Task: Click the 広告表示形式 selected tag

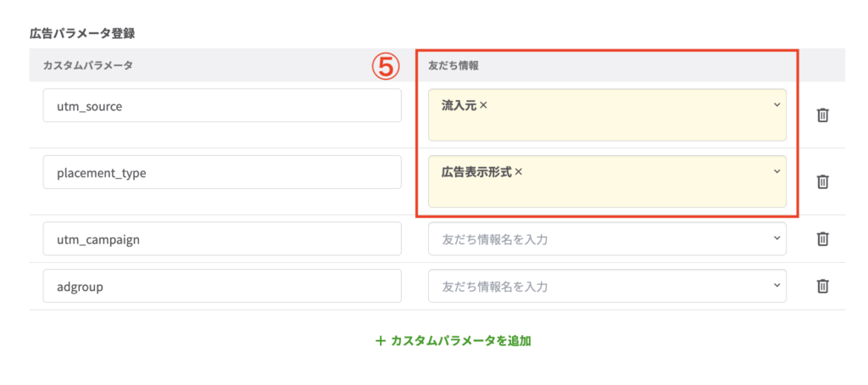Action: [x=476, y=171]
